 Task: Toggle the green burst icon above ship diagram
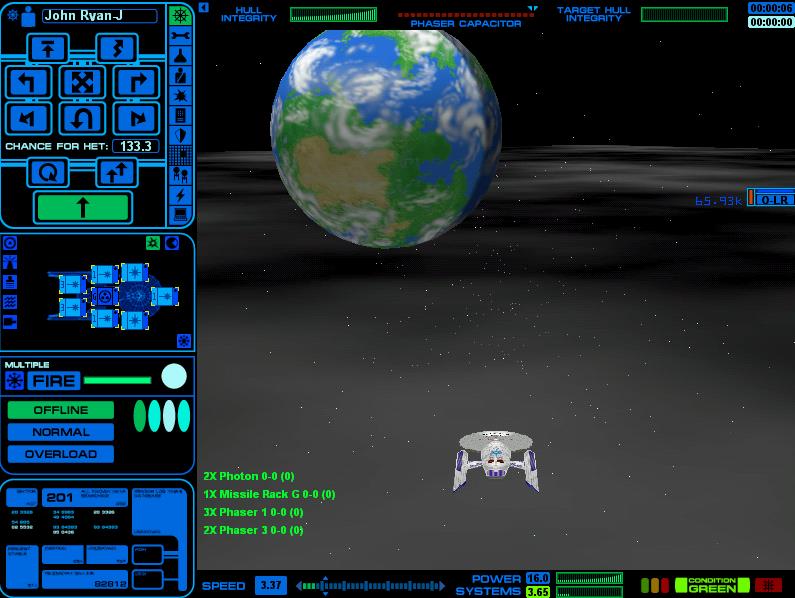153,243
